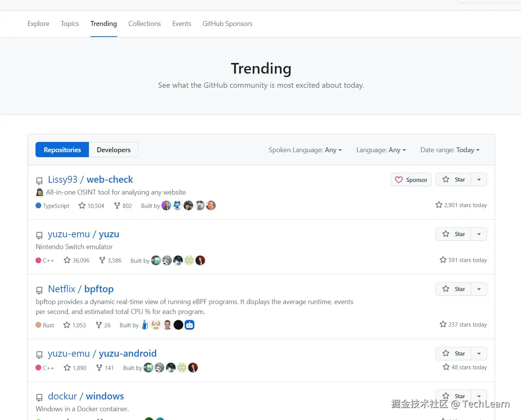Open the yuzu-emu / yuzu-android repository
This screenshot has height=420, width=521.
pyautogui.click(x=102, y=353)
